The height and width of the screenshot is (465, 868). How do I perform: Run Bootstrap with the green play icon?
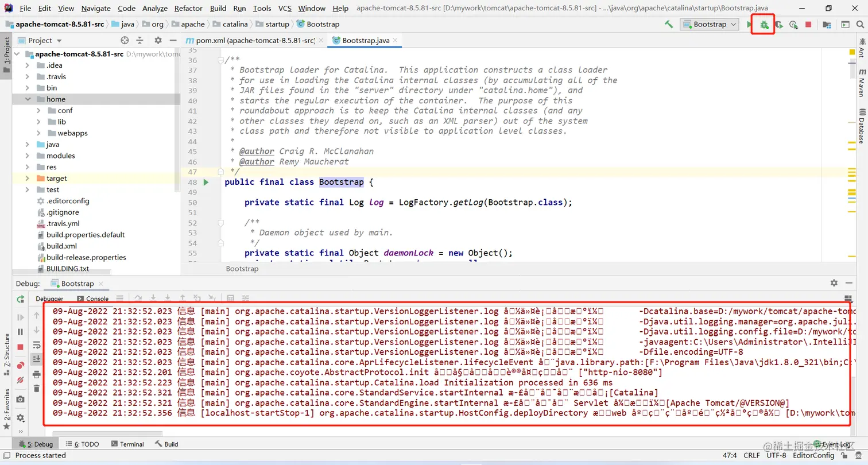point(749,24)
